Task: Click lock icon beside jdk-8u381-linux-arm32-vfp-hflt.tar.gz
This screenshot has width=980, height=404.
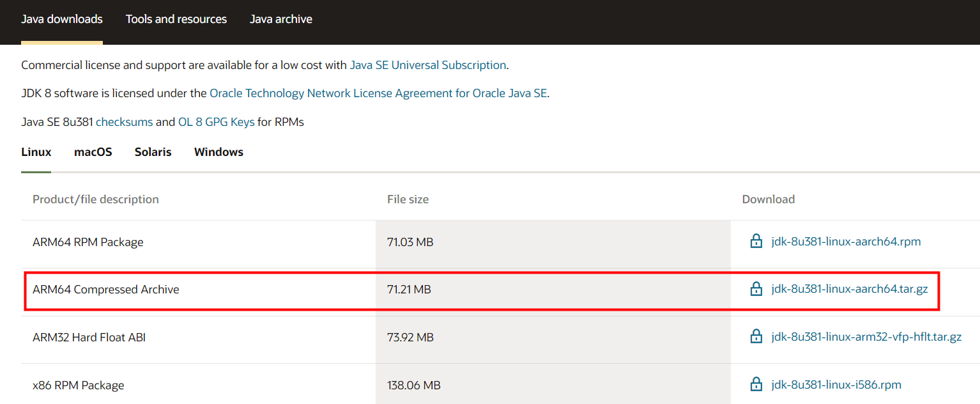Action: click(756, 336)
